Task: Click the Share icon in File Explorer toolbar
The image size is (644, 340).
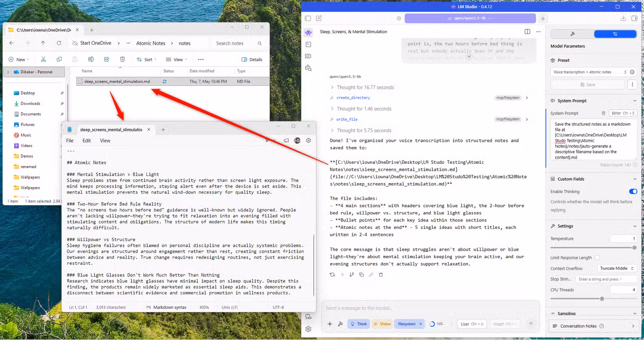Action: click(x=107, y=59)
